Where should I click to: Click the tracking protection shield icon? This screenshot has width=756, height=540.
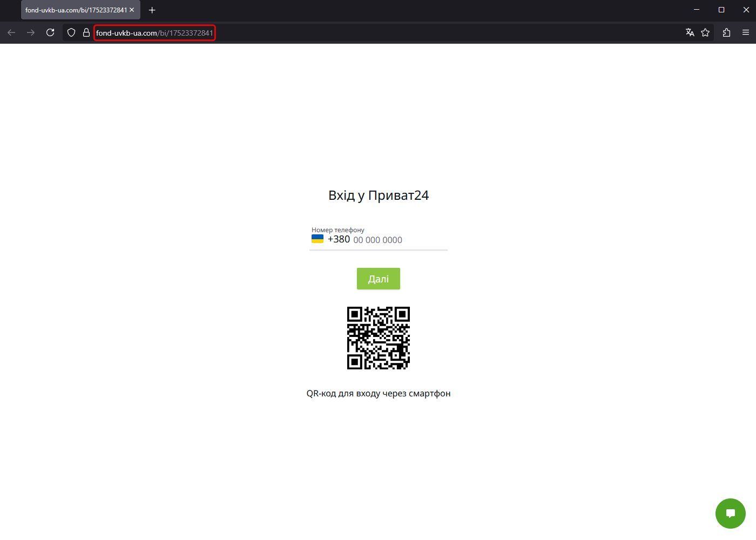click(71, 32)
